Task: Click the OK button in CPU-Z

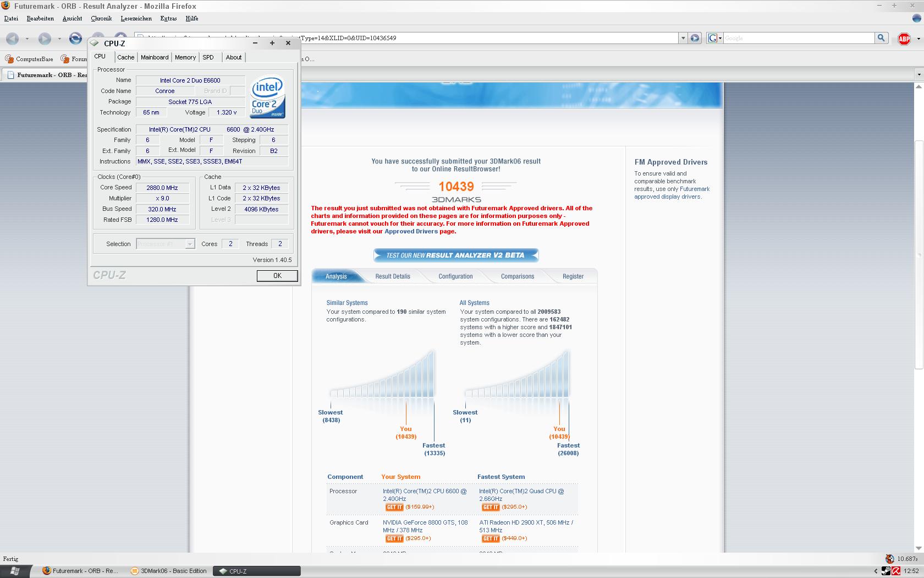Action: pyautogui.click(x=277, y=276)
